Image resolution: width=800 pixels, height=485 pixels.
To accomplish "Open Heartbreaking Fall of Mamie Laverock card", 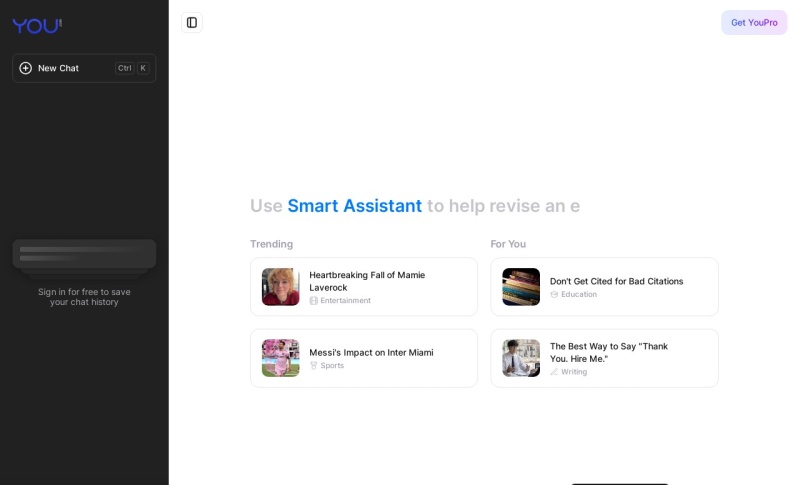I will pos(364,287).
